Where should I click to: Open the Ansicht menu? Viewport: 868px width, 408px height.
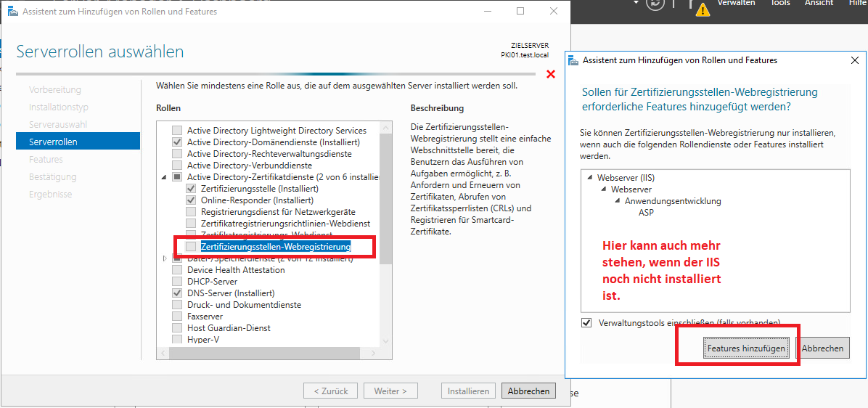(x=819, y=4)
